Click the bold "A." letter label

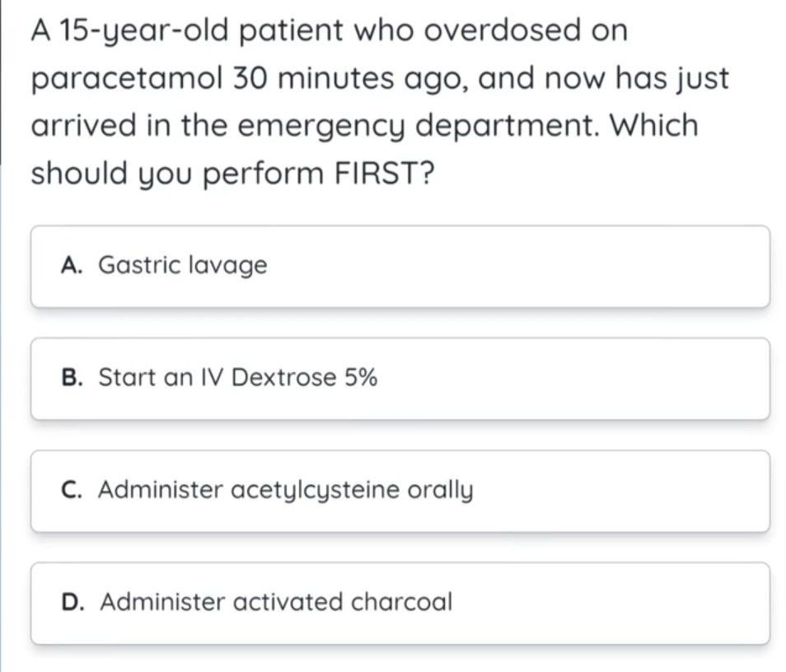(72, 266)
